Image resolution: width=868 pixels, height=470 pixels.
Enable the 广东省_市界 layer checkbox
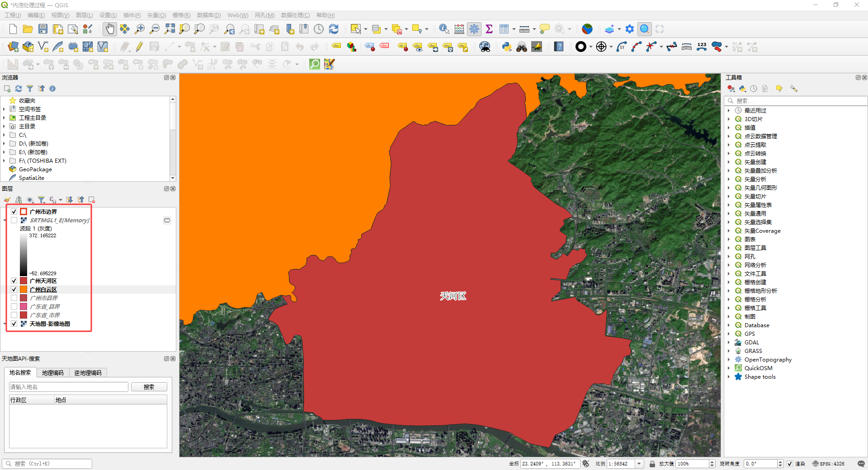click(x=14, y=315)
